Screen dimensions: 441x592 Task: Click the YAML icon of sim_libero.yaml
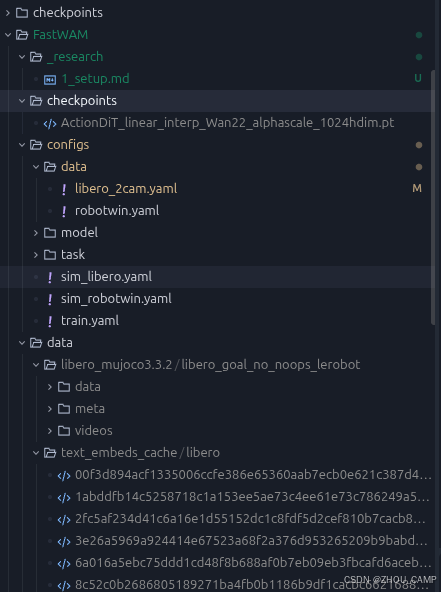50,278
